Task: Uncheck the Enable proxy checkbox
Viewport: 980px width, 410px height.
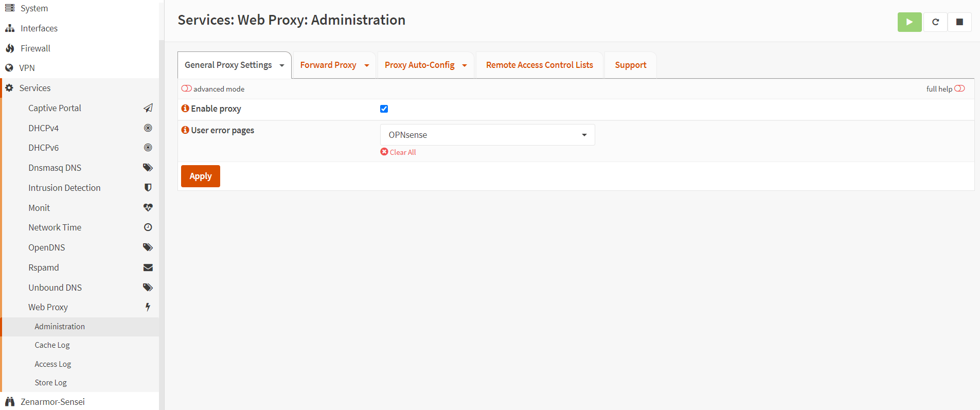Action: coord(384,109)
